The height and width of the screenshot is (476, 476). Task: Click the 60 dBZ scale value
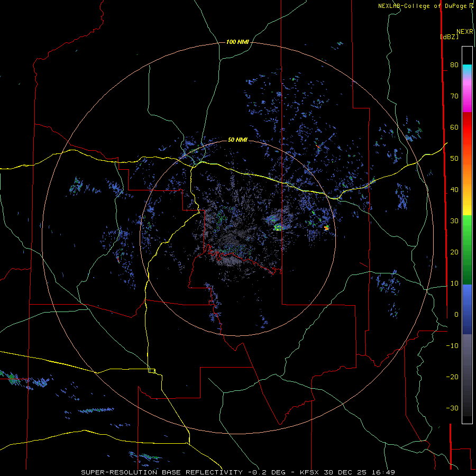(454, 127)
